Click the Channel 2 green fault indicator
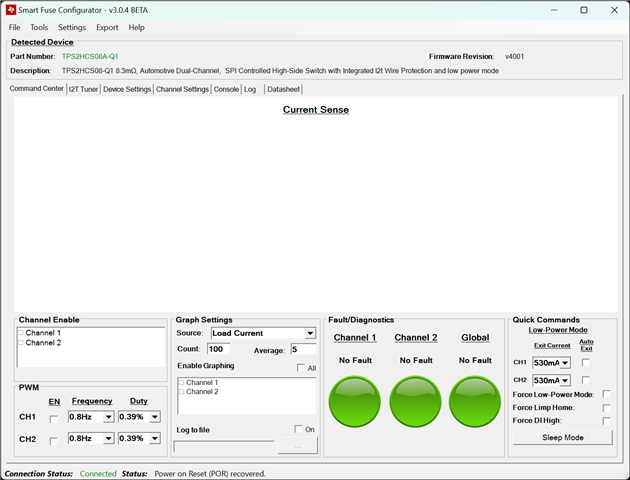The width and height of the screenshot is (630, 480). click(415, 401)
